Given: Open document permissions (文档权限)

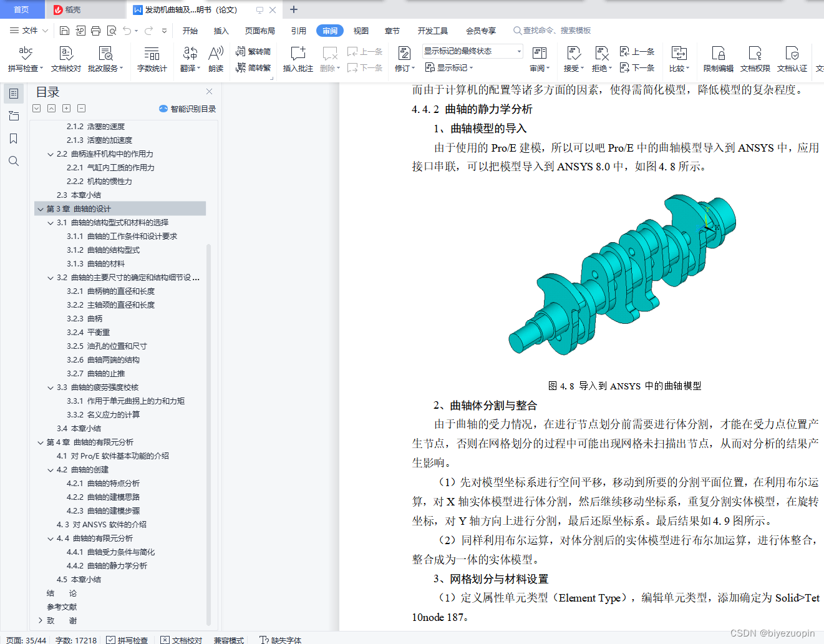Looking at the screenshot, I should [x=755, y=59].
